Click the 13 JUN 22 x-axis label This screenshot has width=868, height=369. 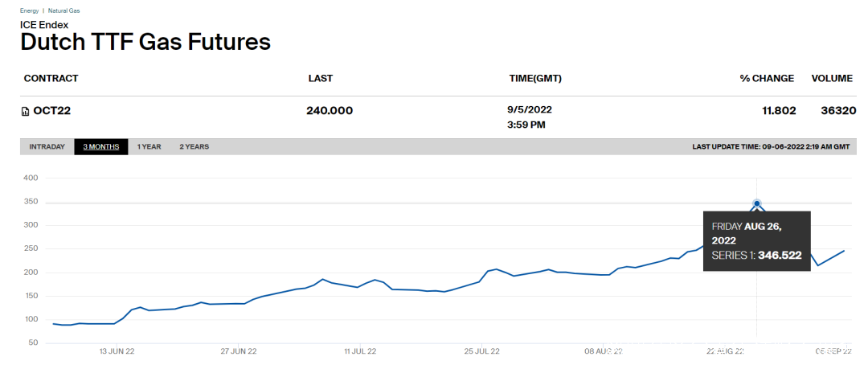pos(116,351)
